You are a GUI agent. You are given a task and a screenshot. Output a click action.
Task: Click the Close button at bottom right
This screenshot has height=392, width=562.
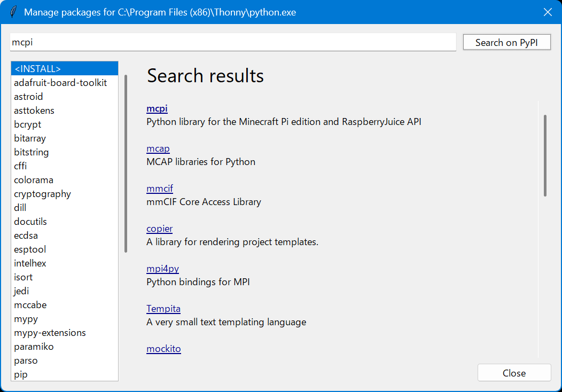(514, 373)
